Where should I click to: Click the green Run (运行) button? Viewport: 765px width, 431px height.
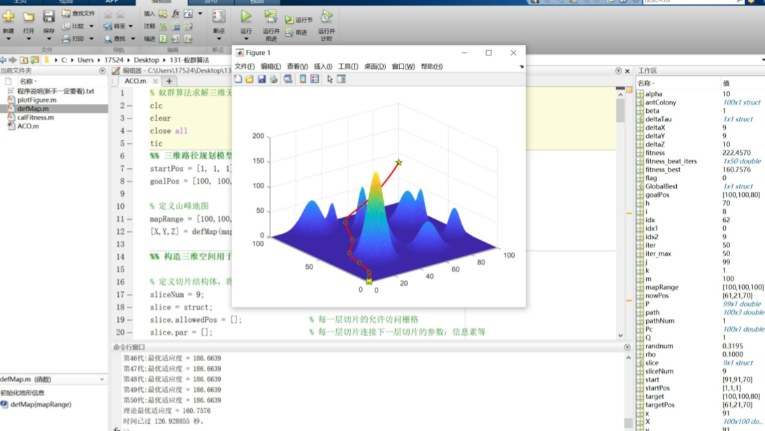(246, 18)
